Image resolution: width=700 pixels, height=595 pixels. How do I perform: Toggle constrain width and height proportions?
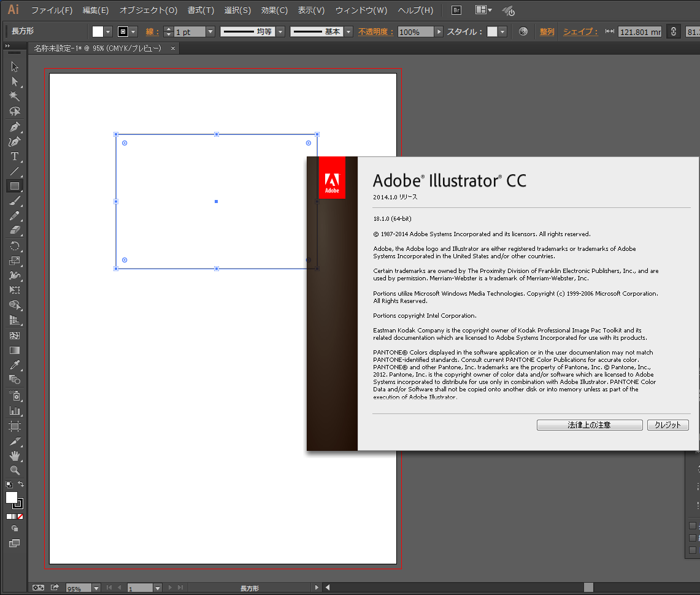(673, 31)
